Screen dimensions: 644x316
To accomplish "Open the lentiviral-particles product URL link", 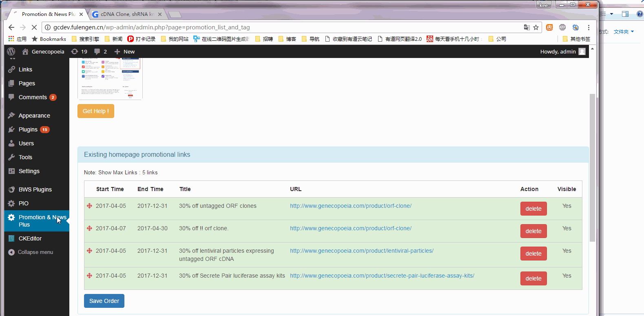I will tap(362, 251).
